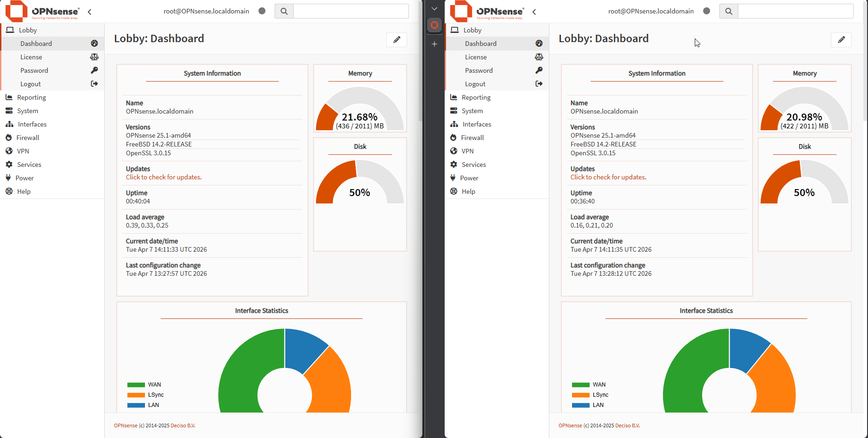Expand Services section in left window
This screenshot has height=438, width=868.
52,165
